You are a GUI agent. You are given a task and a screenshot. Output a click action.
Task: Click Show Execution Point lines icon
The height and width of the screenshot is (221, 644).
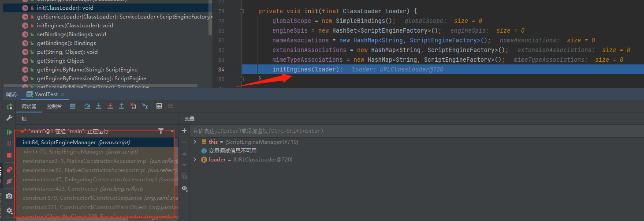[73, 106]
